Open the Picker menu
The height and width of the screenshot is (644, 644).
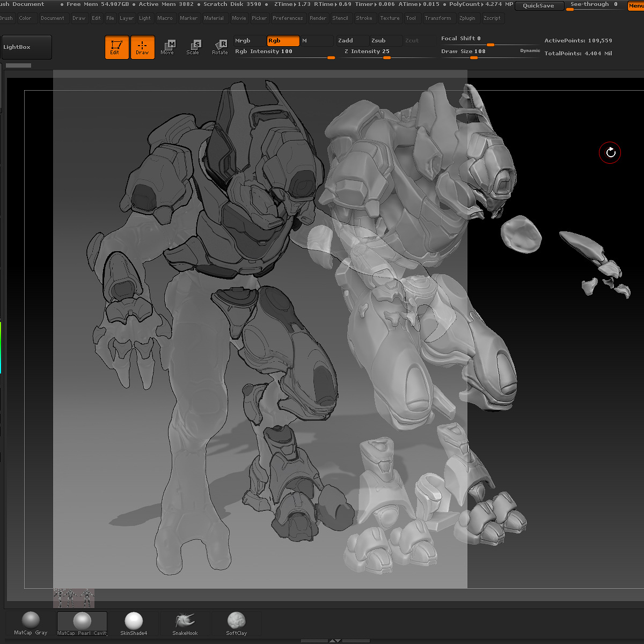point(259,18)
